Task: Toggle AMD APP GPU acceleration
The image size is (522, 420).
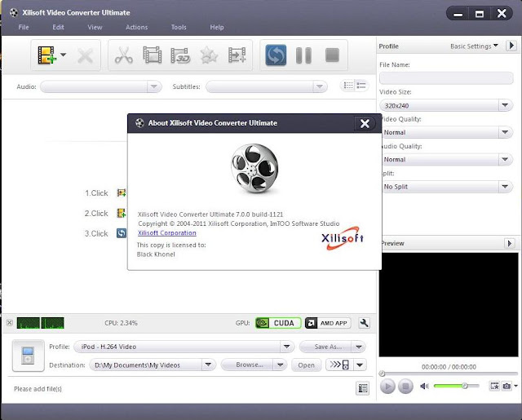Action: [x=328, y=323]
